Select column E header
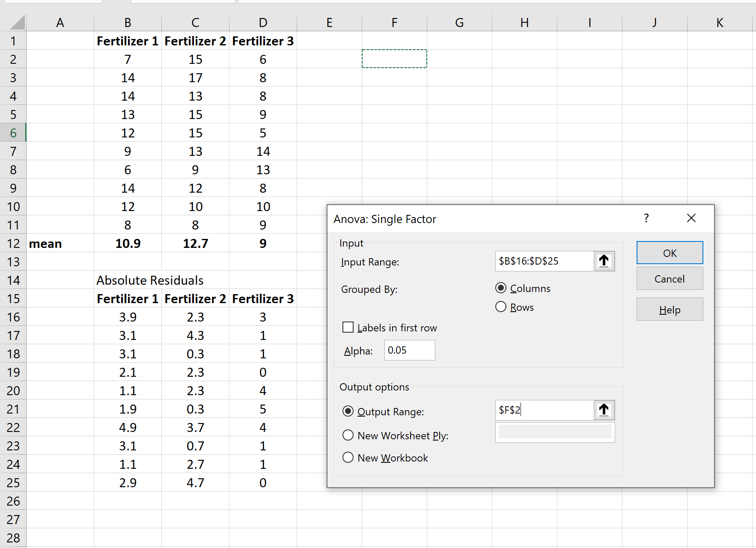The height and width of the screenshot is (548, 756). point(329,22)
